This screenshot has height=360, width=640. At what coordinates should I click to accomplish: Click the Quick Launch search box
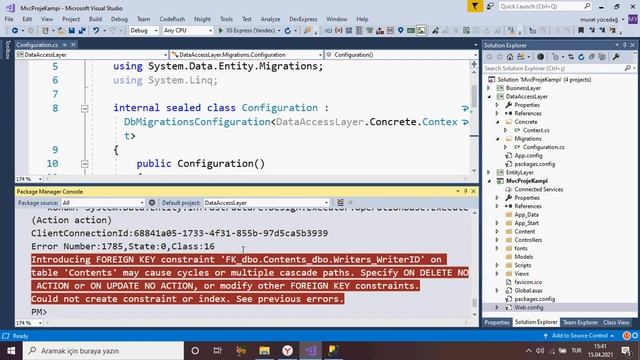(545, 6)
